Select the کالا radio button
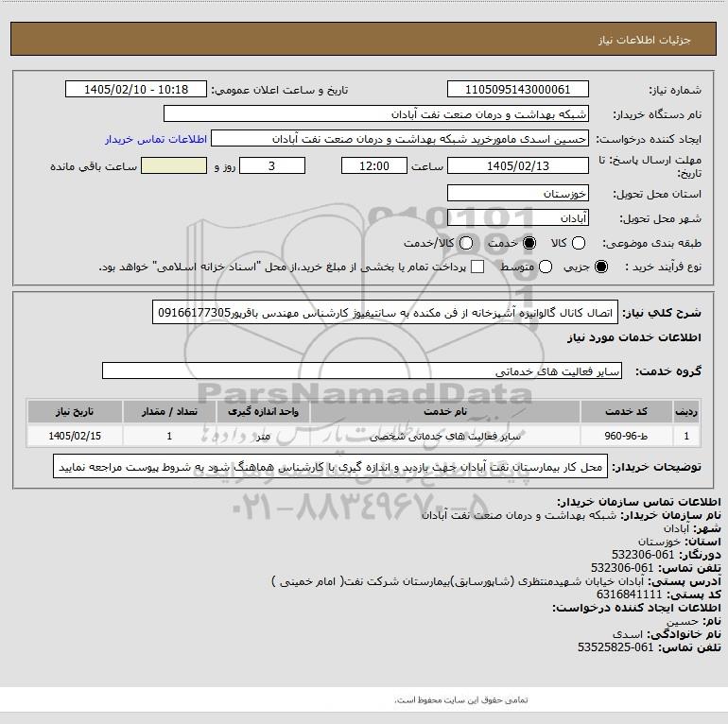728x724 pixels. [579, 243]
